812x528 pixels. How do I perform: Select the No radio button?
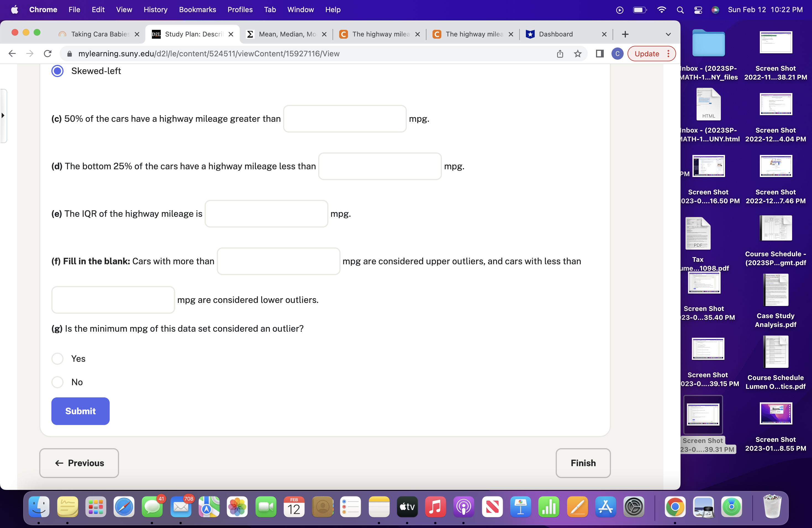click(x=58, y=382)
